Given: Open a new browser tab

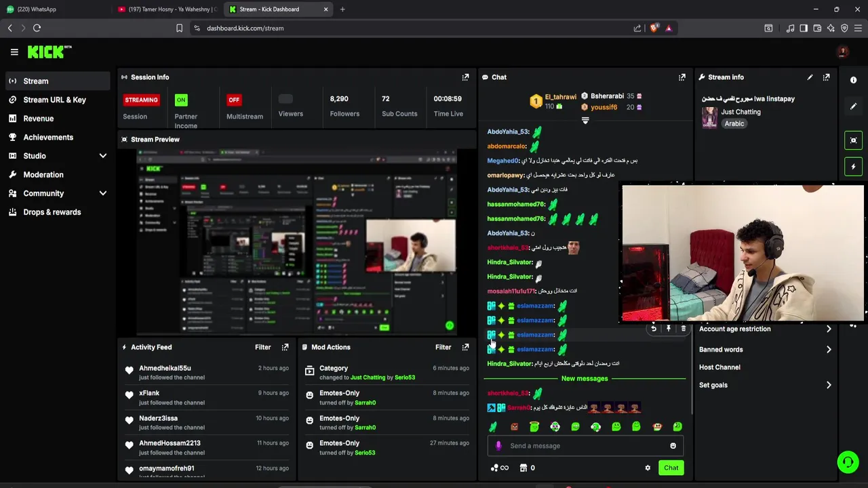Looking at the screenshot, I should point(342,9).
